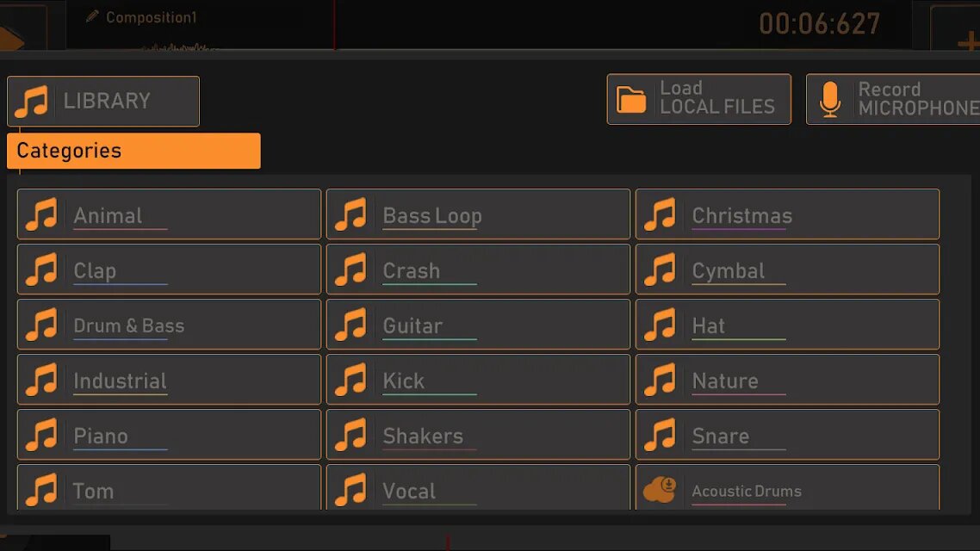Screen dimensions: 980x551
Task: Click the music note icon beside Vocal
Action: [x=350, y=491]
